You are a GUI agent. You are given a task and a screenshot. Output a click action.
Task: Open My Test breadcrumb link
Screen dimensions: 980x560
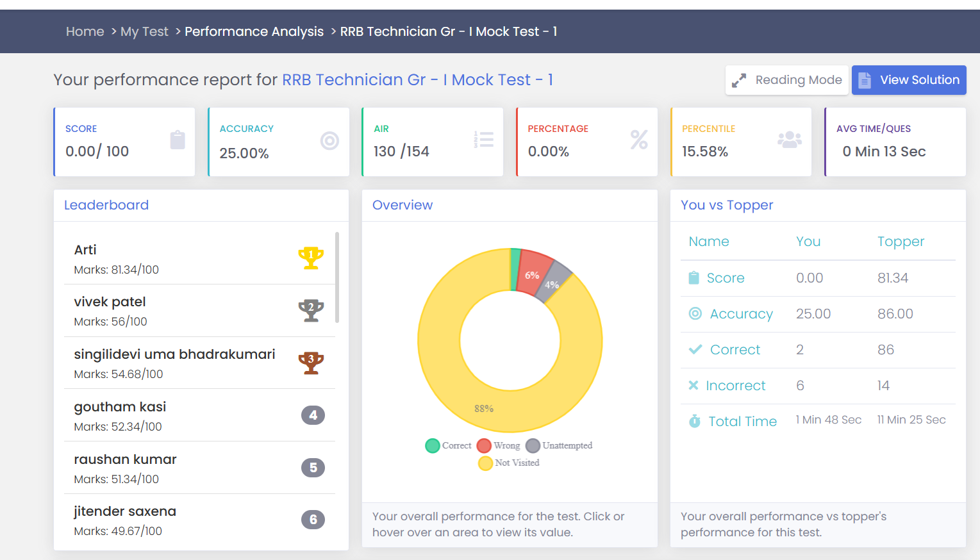[144, 31]
